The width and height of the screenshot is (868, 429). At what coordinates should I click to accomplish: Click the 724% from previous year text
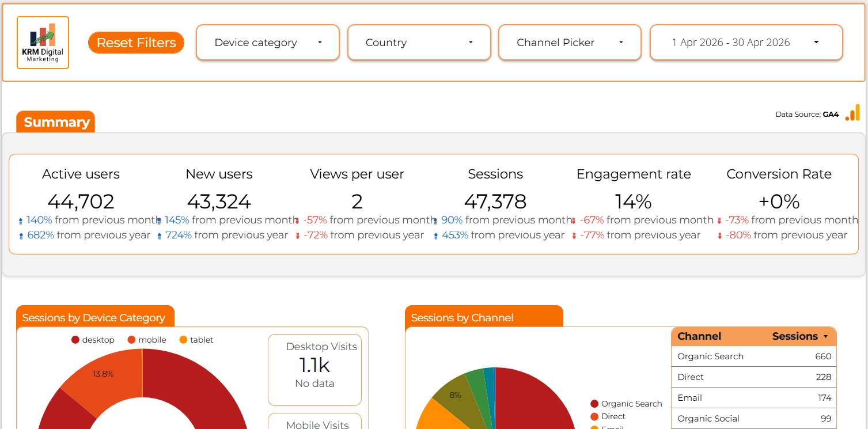coord(226,235)
